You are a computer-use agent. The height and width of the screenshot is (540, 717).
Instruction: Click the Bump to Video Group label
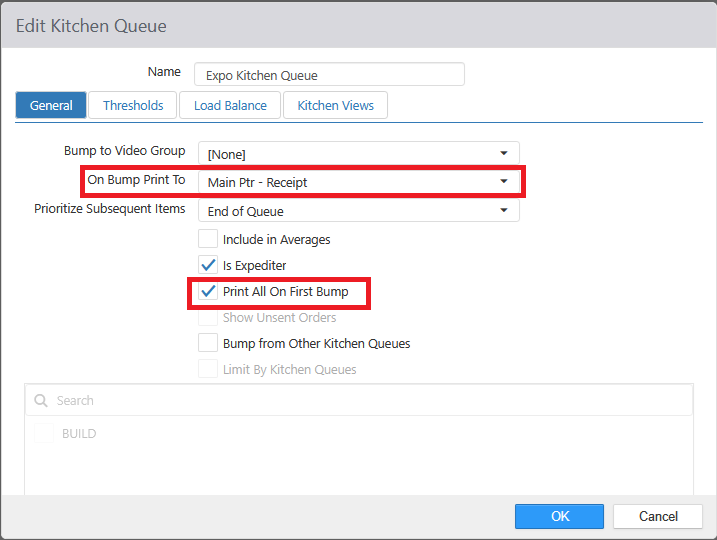coord(124,150)
